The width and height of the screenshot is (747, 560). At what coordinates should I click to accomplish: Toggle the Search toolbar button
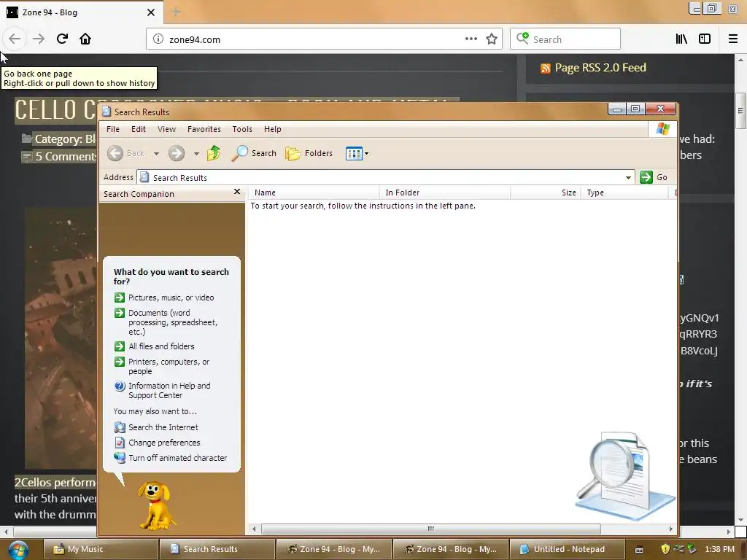(254, 153)
